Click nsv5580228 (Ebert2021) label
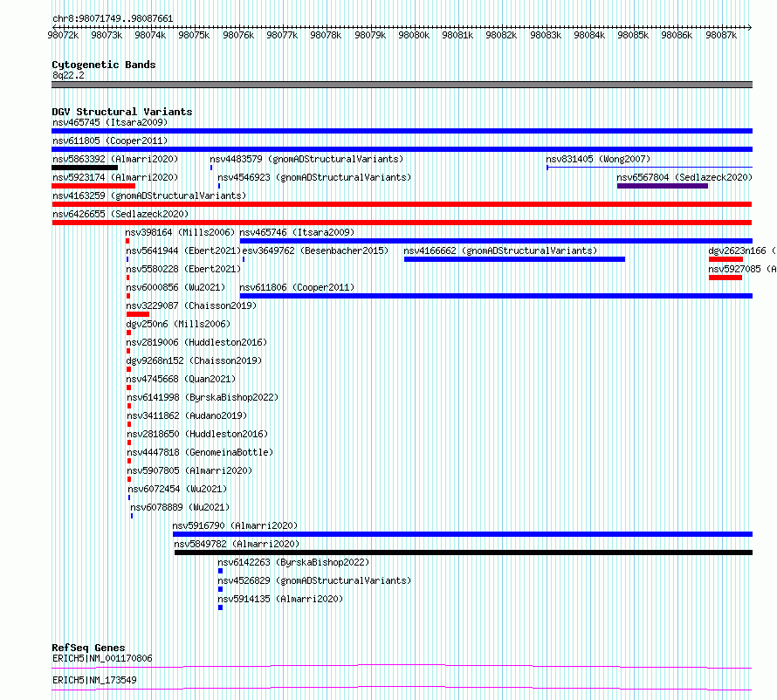Screen dimensions: 777x700 [183, 269]
